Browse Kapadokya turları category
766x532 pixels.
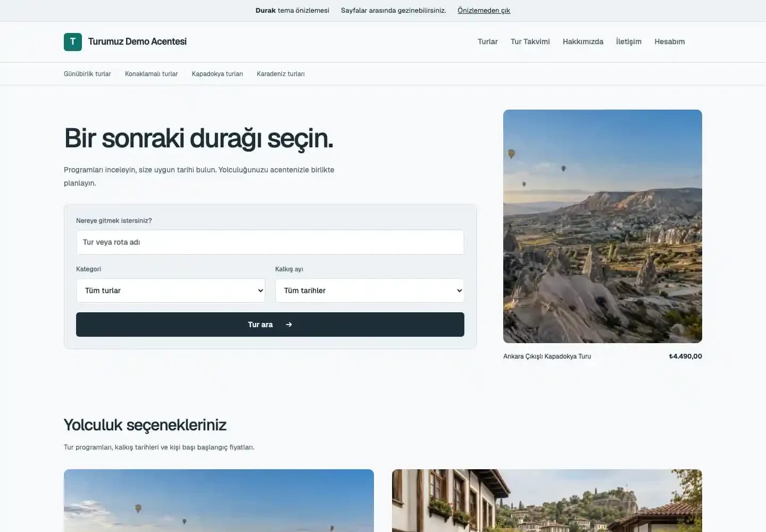pyautogui.click(x=217, y=74)
